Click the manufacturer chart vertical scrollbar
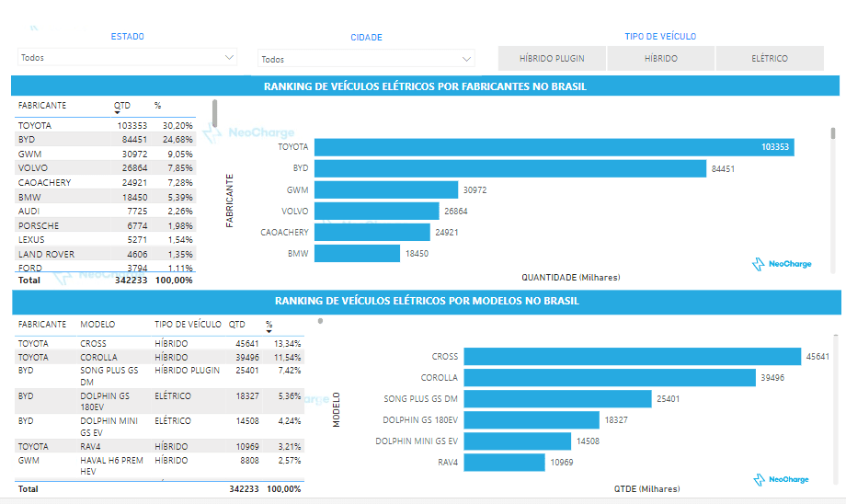This screenshot has height=504, width=846. (833, 134)
